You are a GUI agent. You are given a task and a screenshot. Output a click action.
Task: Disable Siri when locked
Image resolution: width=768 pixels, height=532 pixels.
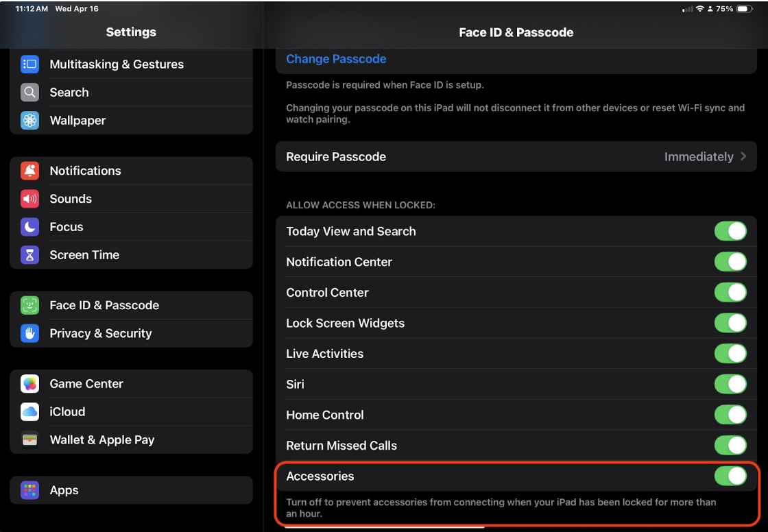(730, 384)
